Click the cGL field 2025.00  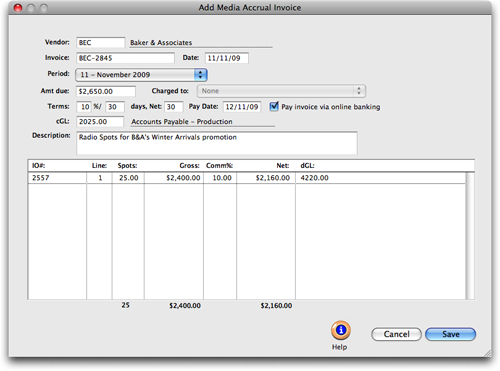click(x=100, y=122)
